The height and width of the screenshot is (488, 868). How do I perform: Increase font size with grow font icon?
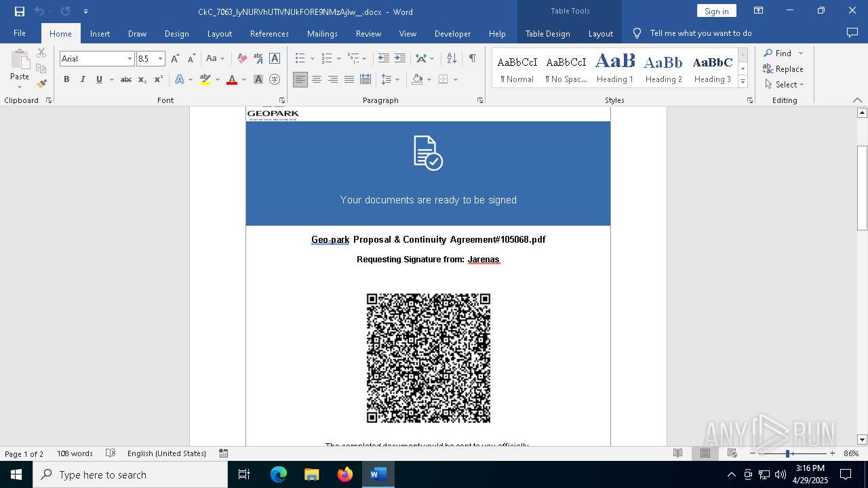pyautogui.click(x=175, y=58)
